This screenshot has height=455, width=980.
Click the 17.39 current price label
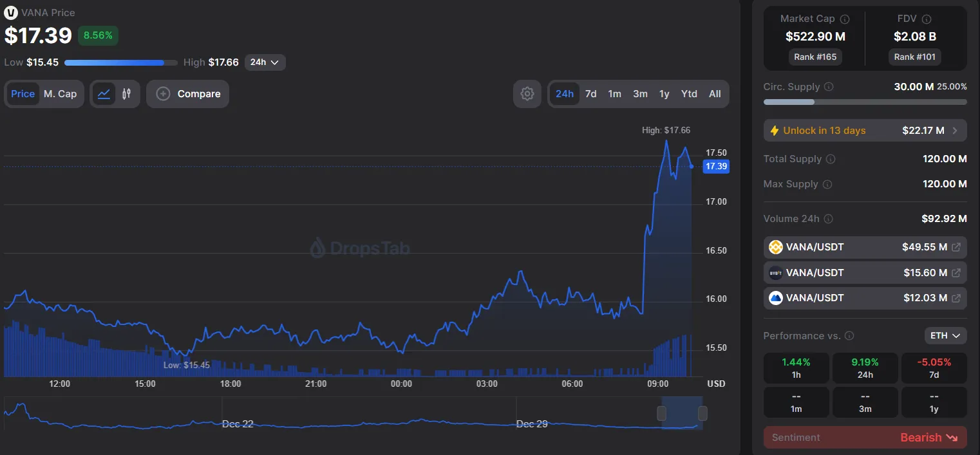point(716,167)
